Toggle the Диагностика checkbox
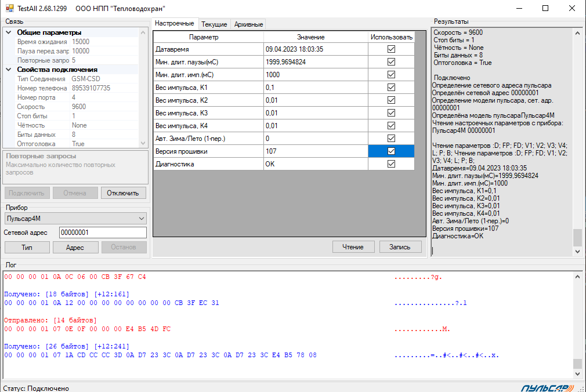 click(x=391, y=164)
